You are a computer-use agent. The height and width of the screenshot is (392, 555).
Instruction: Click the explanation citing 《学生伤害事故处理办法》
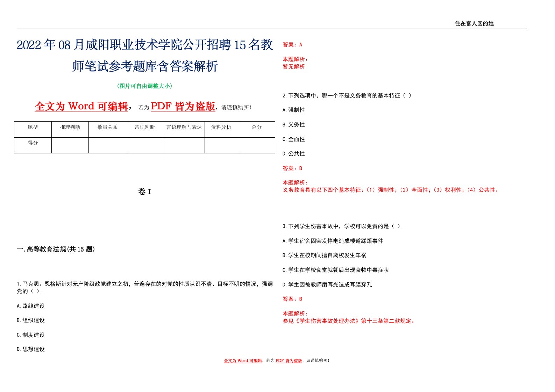(x=349, y=321)
